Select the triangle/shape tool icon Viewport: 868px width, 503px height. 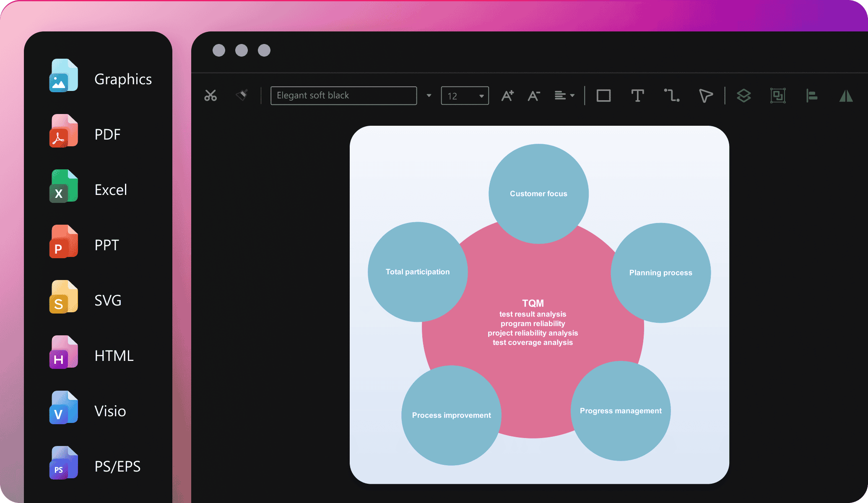click(847, 95)
